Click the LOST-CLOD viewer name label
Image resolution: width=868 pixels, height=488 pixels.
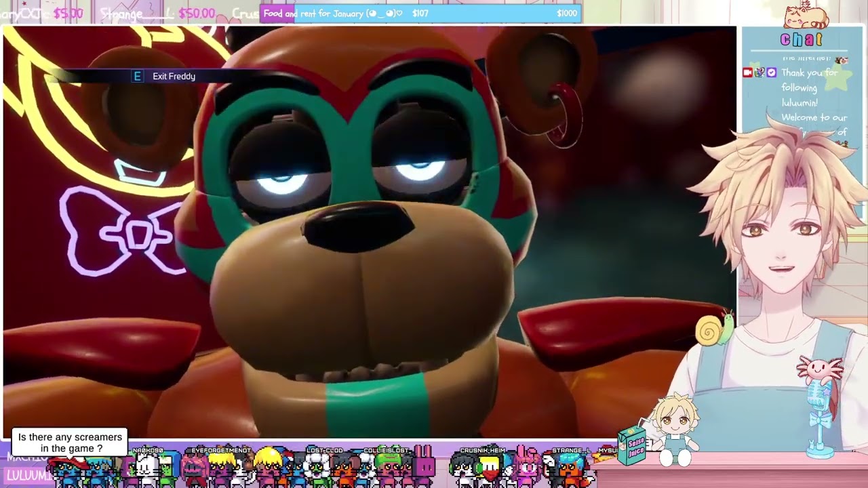click(x=325, y=450)
